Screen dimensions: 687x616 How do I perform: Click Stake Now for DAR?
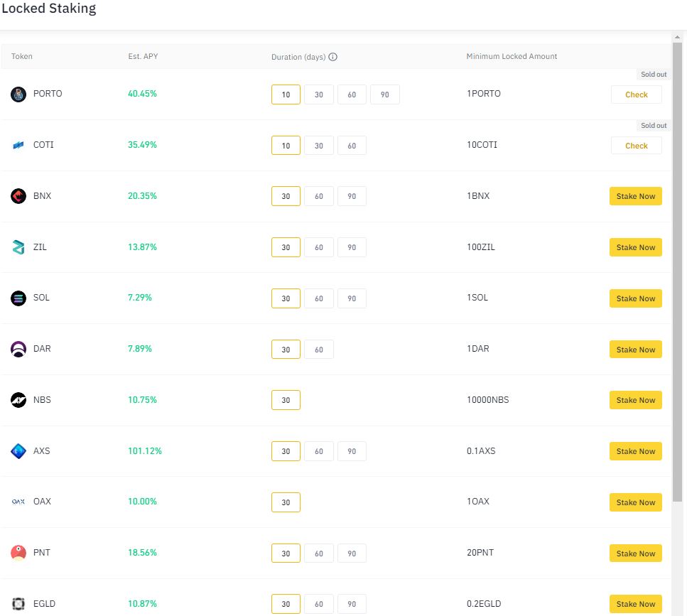point(636,350)
